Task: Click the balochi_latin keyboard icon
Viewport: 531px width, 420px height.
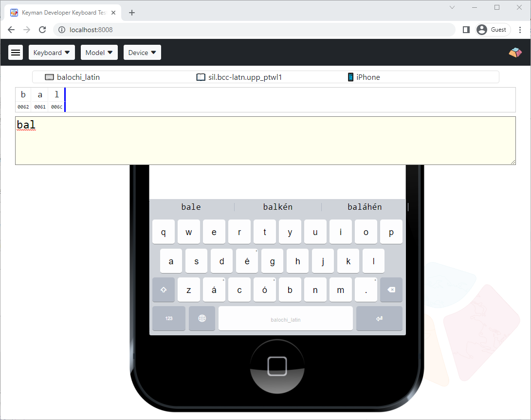Action: pyautogui.click(x=50, y=77)
